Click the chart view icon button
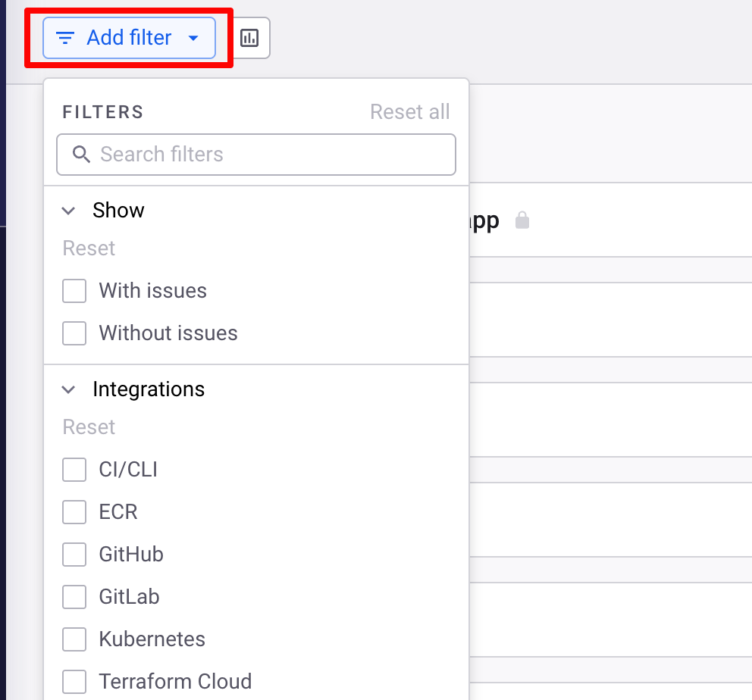 [249, 38]
